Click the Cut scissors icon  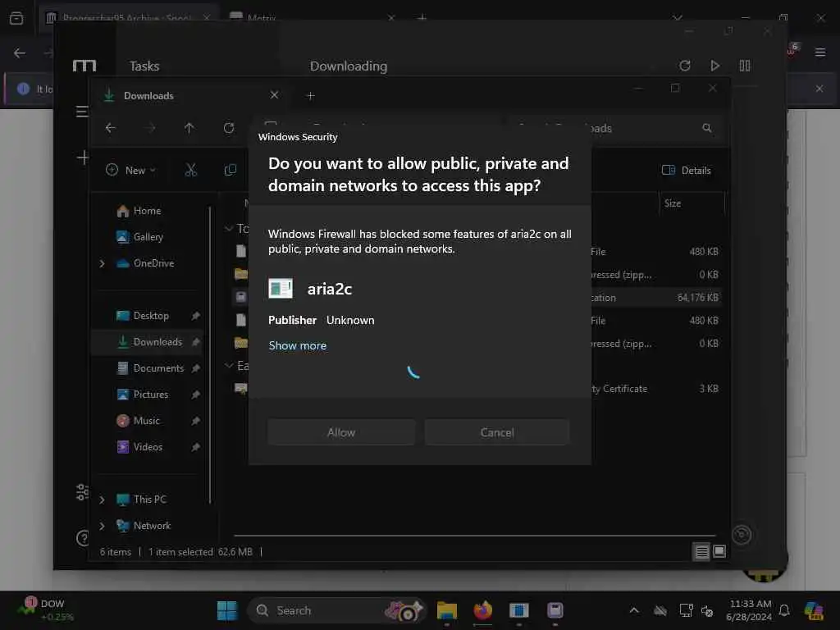pyautogui.click(x=190, y=171)
